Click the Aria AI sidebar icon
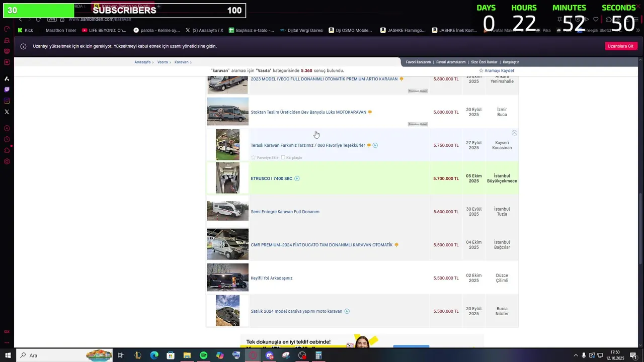Image resolution: width=644 pixels, height=362 pixels. [x=7, y=78]
